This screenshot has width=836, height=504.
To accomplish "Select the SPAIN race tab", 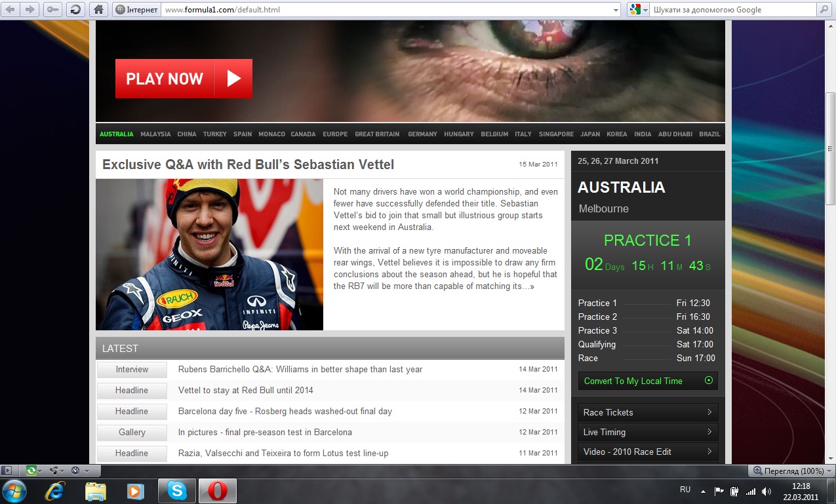I will pos(243,134).
